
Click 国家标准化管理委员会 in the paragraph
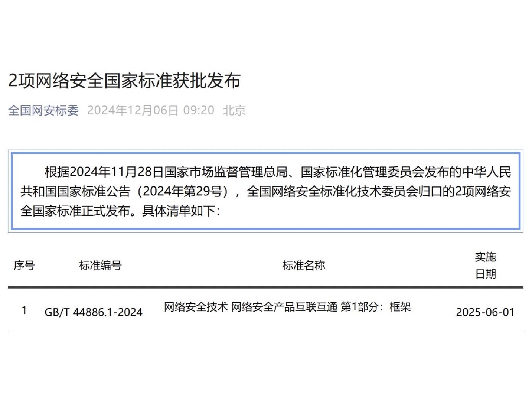pos(362,172)
